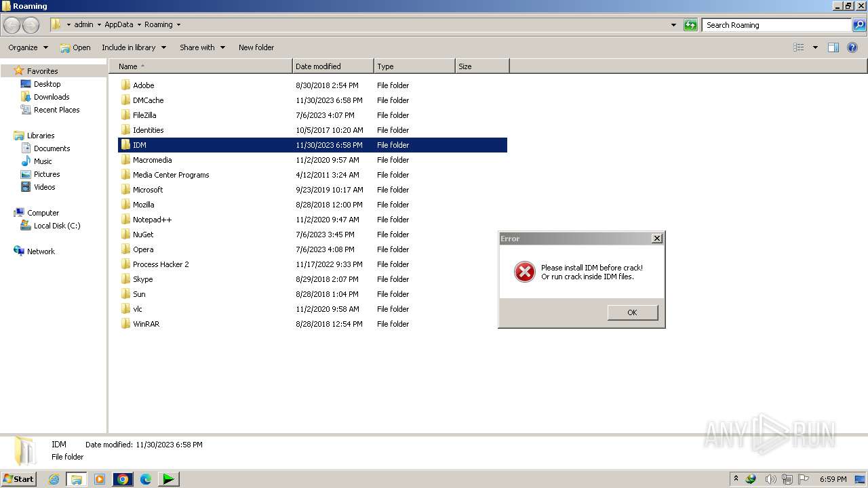Select Media Center Programs folder
This screenshot has width=868, height=488.
(x=312, y=175)
